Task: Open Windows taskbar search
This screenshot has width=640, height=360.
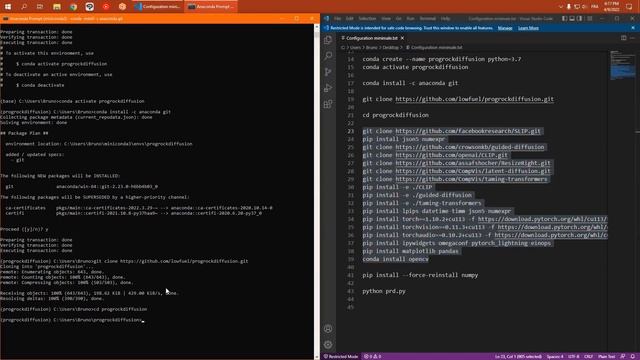Action: pyautogui.click(x=24, y=7)
